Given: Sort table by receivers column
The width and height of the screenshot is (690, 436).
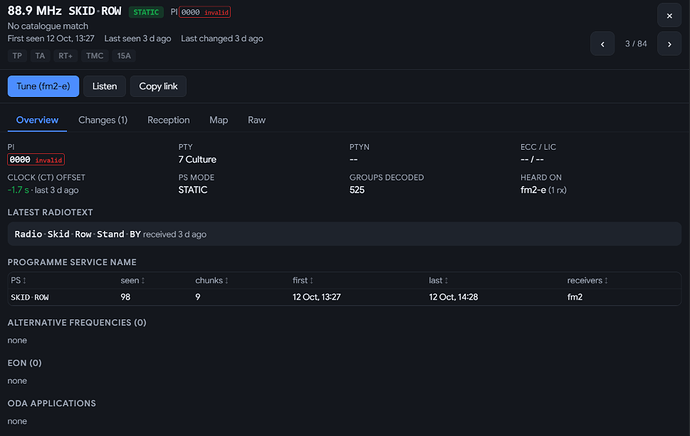Looking at the screenshot, I should [x=587, y=280].
